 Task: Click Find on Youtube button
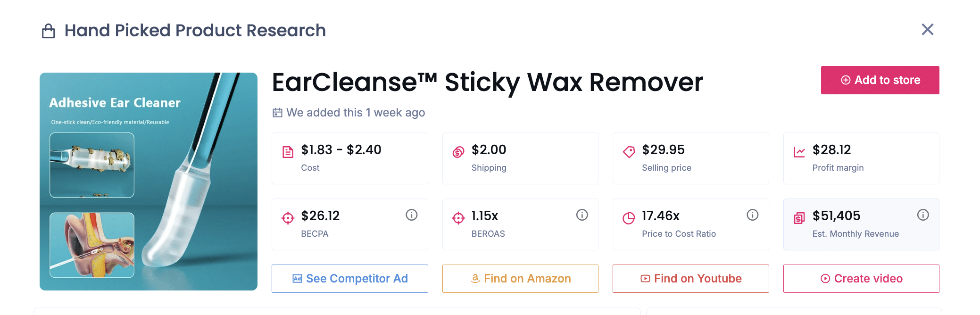point(690,279)
